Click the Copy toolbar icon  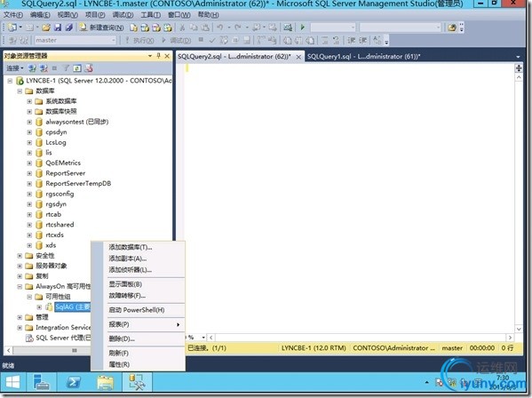[194, 28]
